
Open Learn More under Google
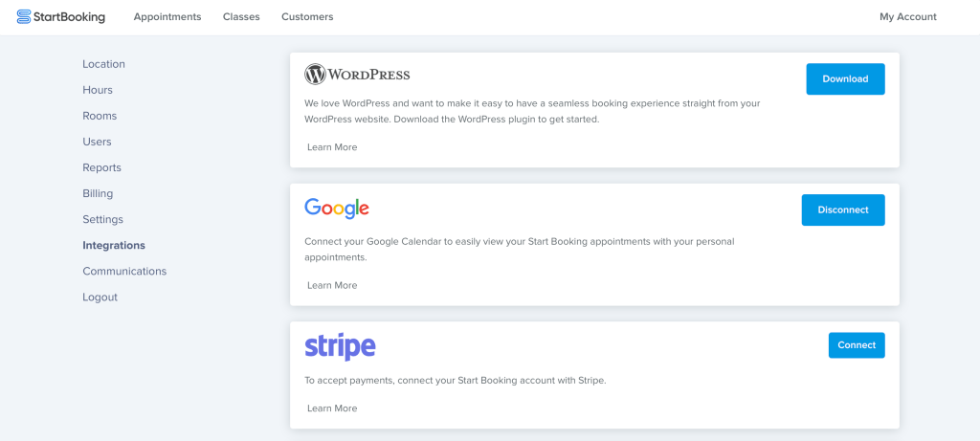(x=332, y=285)
